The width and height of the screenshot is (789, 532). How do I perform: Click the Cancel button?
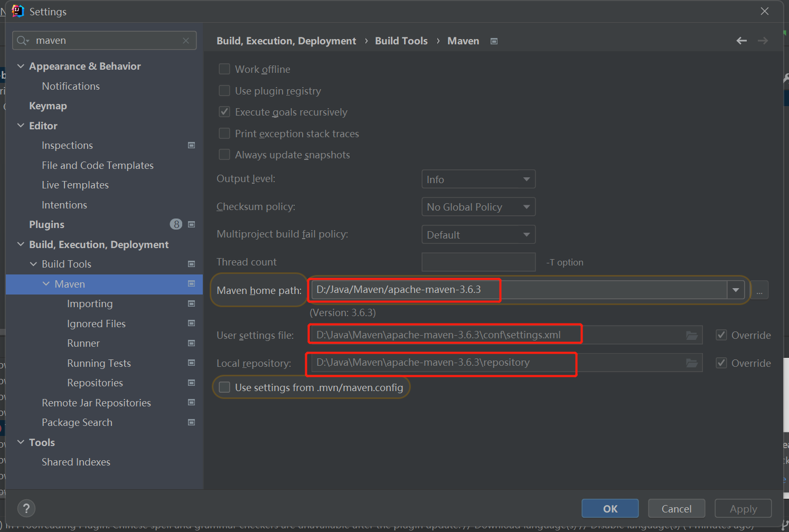tap(677, 509)
